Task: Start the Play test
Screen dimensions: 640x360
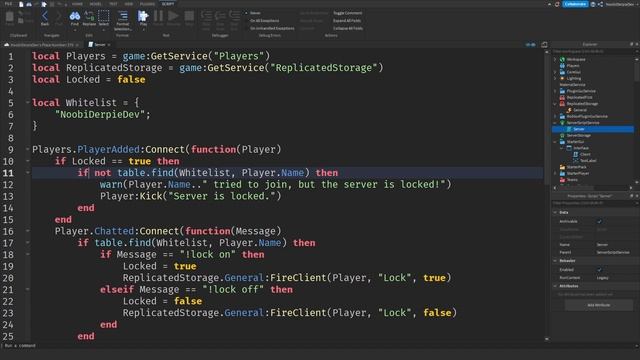Action: [x=143, y=16]
